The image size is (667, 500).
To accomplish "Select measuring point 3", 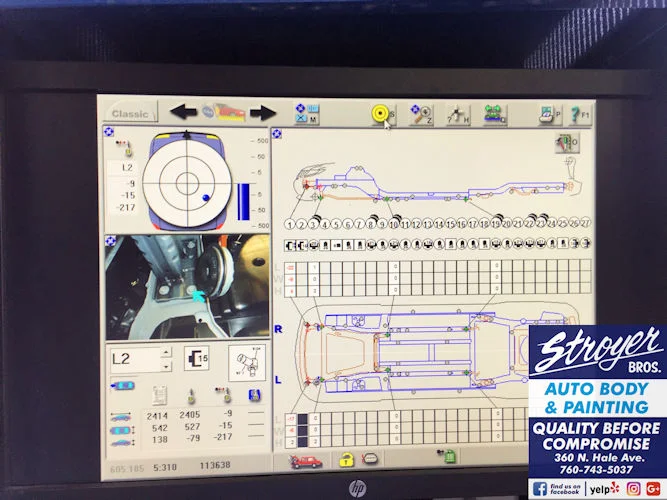I will click(314, 224).
